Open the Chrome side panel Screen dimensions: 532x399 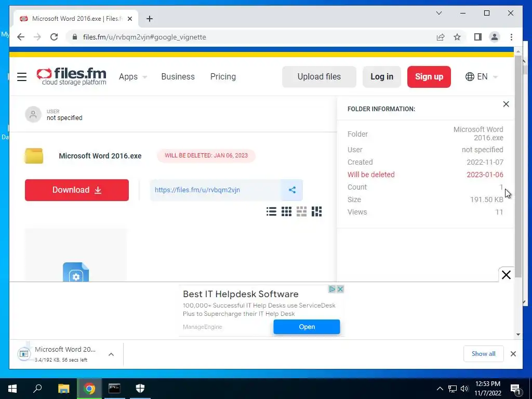coord(478,37)
